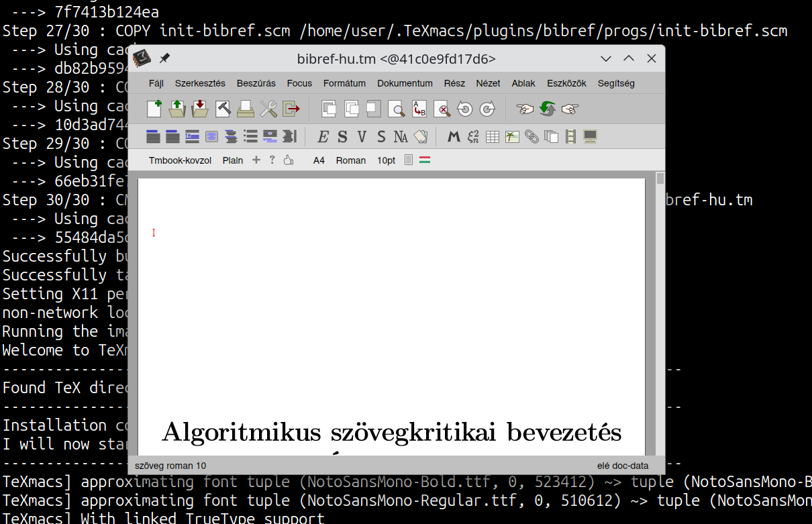Insert a table using the grid icon
Image resolution: width=812 pixels, height=524 pixels.
click(x=493, y=137)
